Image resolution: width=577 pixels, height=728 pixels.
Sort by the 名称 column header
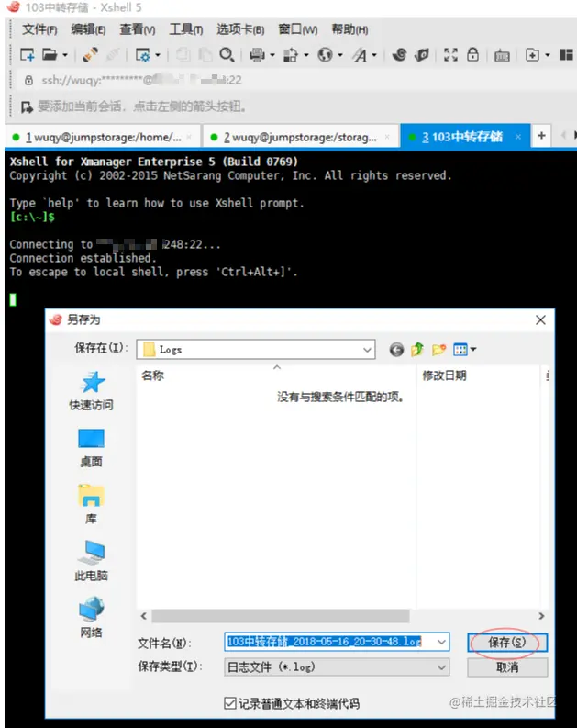[276, 375]
